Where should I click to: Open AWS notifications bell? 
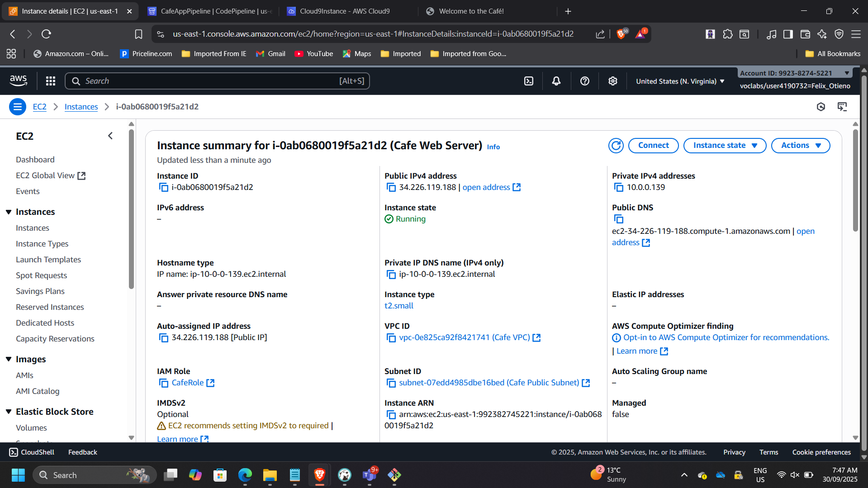coord(556,81)
